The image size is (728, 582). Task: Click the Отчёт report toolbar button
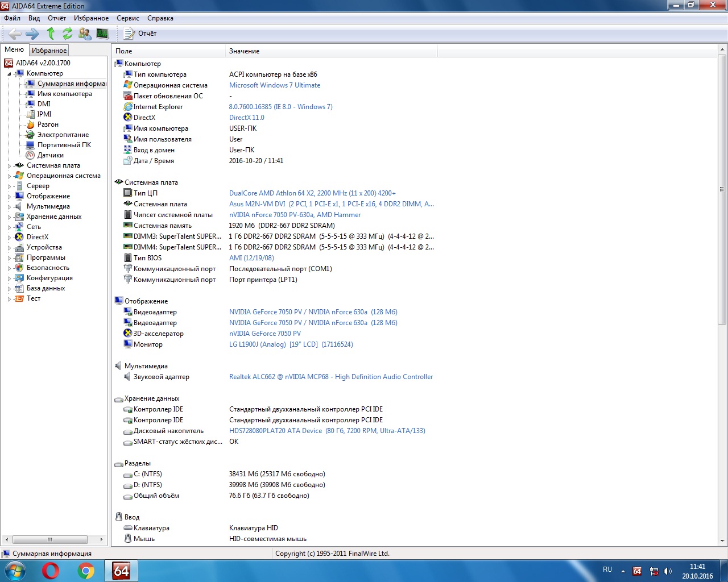click(140, 34)
